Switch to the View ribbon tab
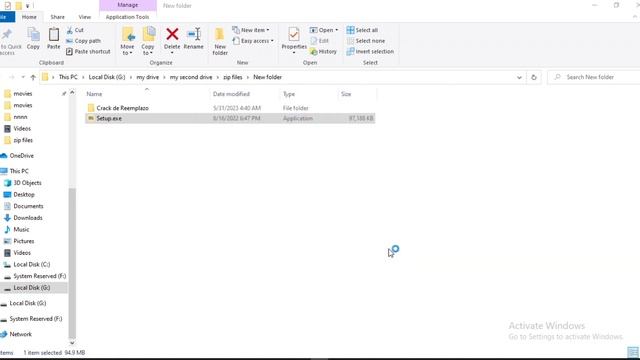640x360 pixels. [x=84, y=17]
